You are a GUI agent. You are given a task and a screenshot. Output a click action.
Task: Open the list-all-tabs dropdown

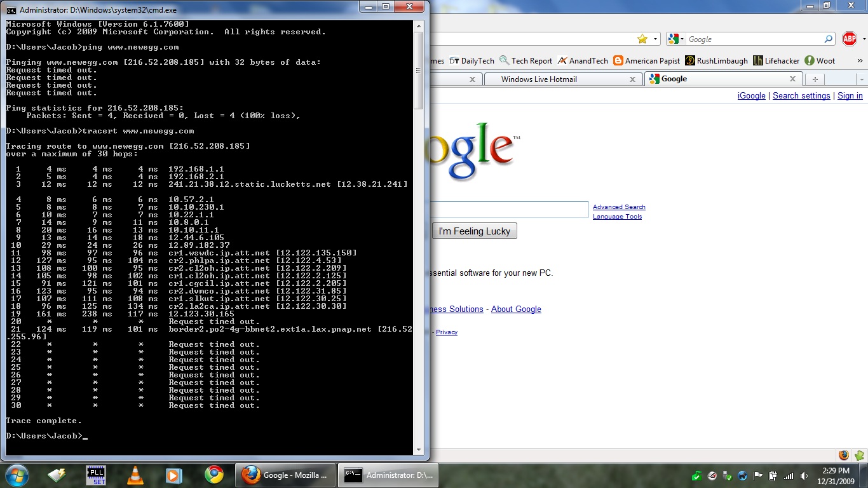(862, 79)
